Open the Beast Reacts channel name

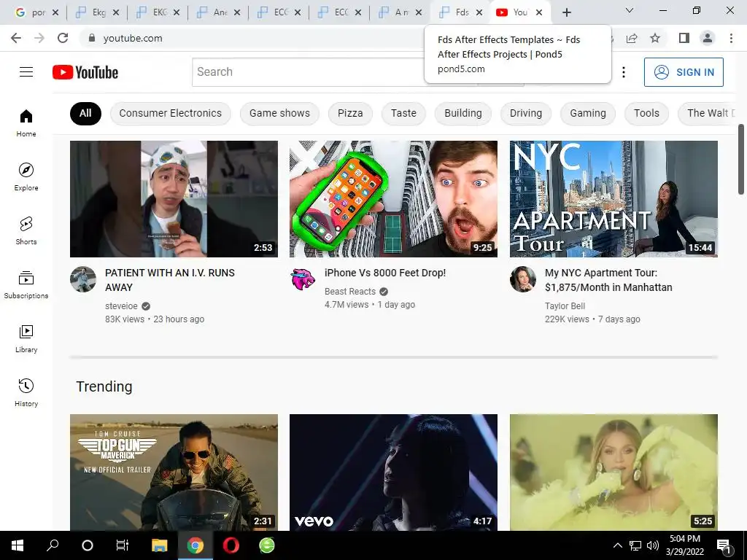point(350,292)
